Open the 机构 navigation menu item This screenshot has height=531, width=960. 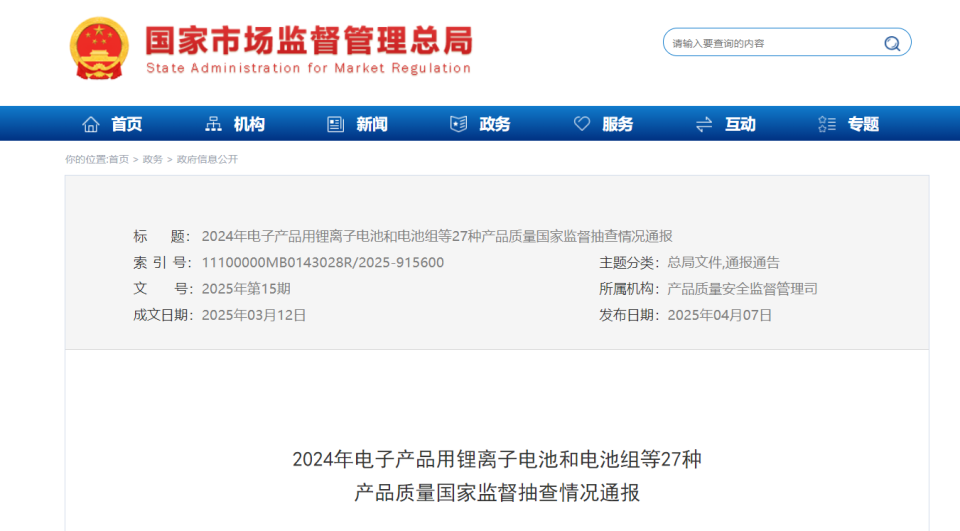(249, 124)
